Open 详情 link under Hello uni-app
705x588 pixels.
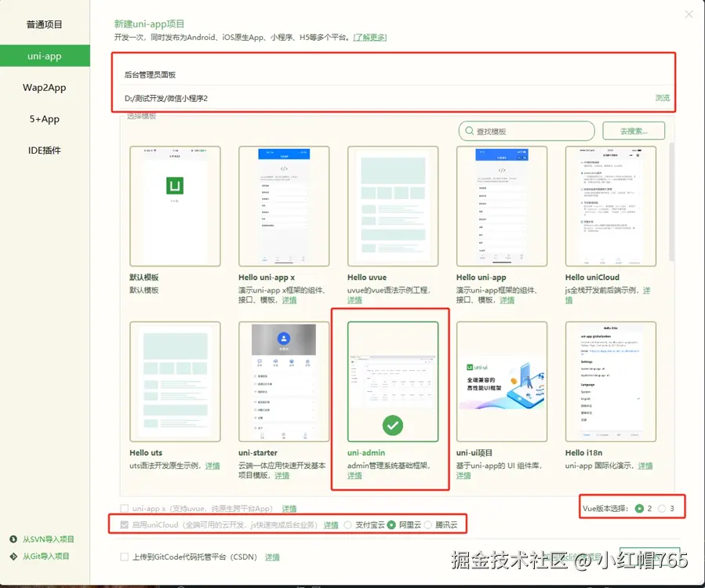507,299
